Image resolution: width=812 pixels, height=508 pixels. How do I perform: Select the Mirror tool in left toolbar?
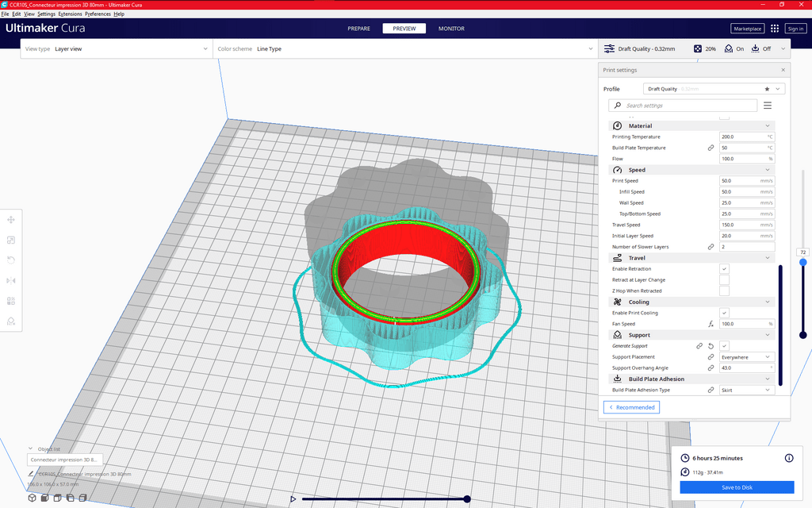tap(11, 280)
